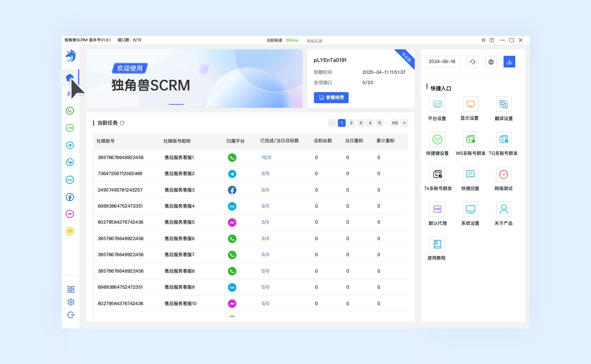Viewport: 591px width, 364px height.
Task: Click the refresh button beside the date
Action: 473,62
